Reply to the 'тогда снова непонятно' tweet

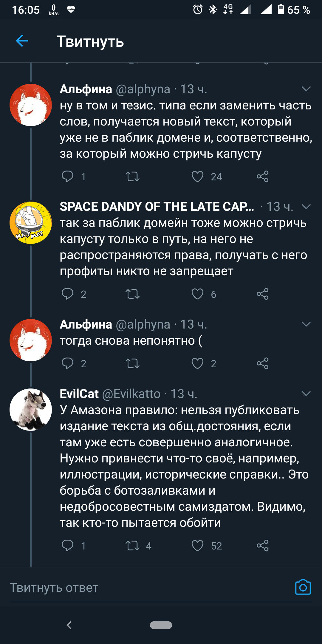(68, 363)
